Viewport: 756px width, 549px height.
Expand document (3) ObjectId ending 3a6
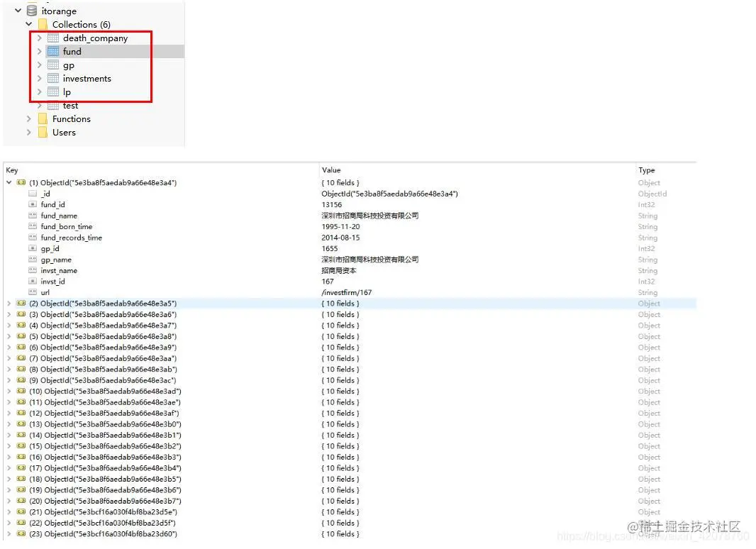9,314
